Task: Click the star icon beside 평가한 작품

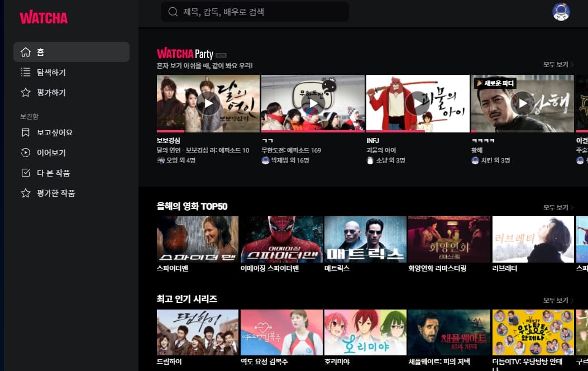Action: (x=26, y=193)
